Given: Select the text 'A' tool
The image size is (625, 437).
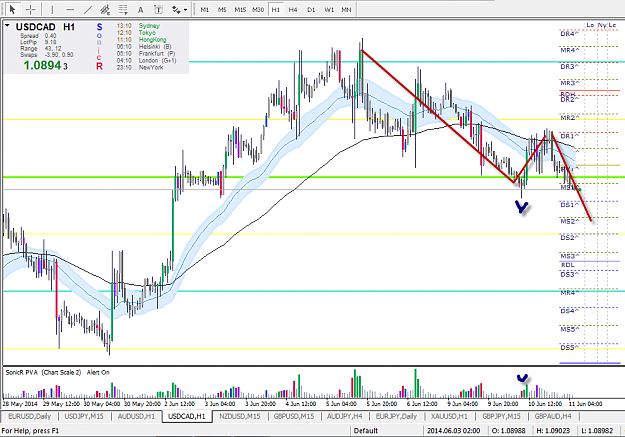Looking at the screenshot, I should (140, 10).
